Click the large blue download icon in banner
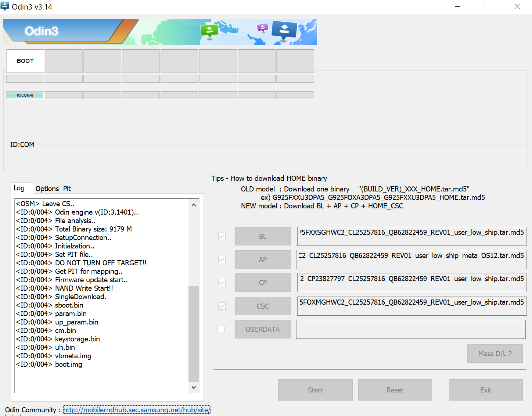Screen dimensions: 532x416 tap(284, 31)
